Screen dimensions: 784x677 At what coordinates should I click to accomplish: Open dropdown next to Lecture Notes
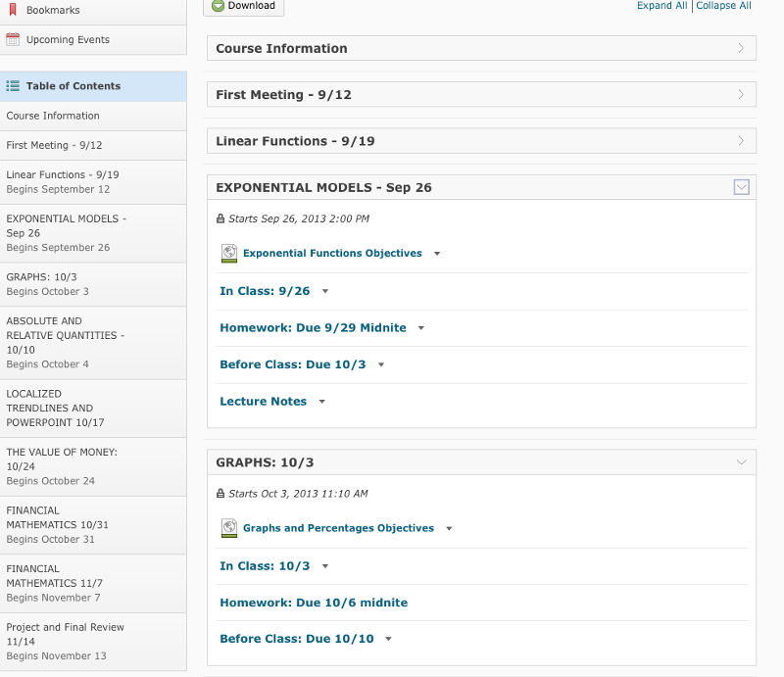[321, 402]
